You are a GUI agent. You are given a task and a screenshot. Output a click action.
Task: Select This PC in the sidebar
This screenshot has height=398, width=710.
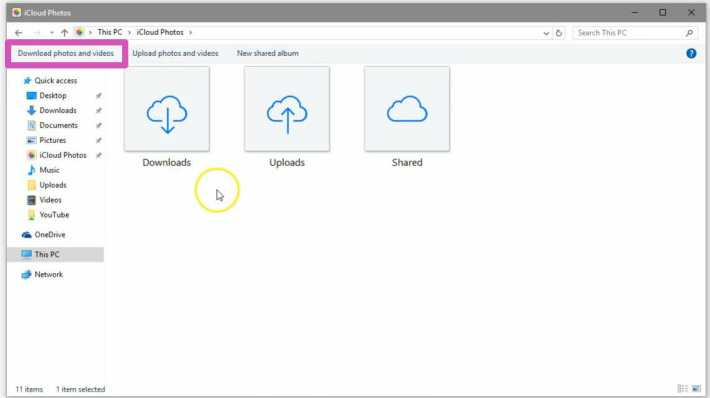(55, 254)
